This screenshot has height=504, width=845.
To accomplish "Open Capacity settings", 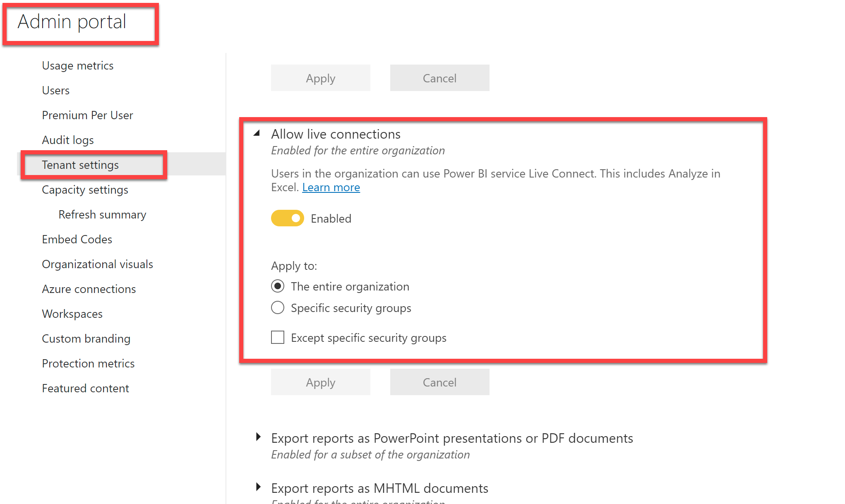I will click(x=85, y=190).
